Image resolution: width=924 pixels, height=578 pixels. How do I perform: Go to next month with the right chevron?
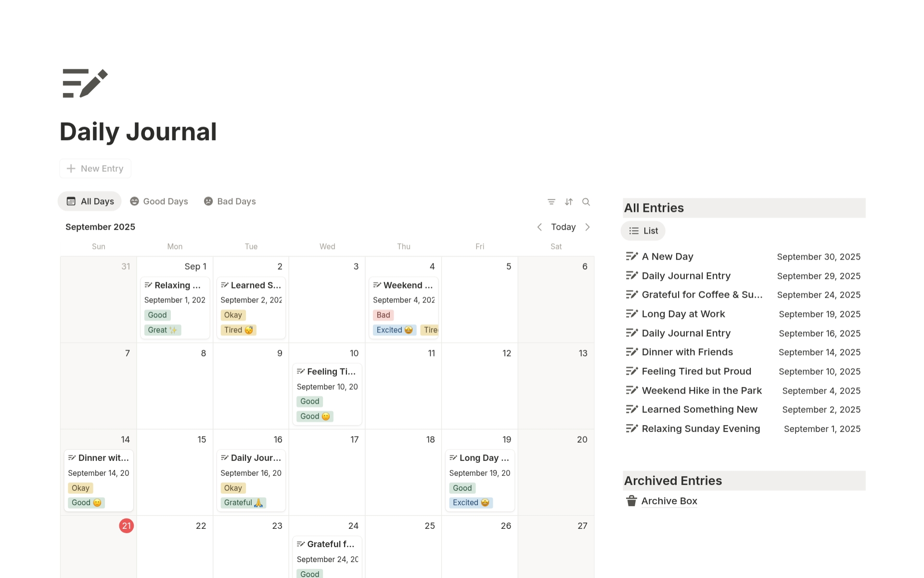(588, 227)
